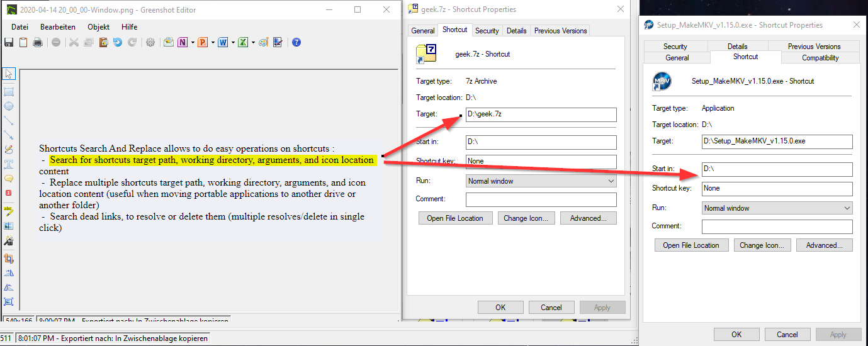
Task: Click Cancel in Setup_MakeMKV properties
Action: coord(787,335)
